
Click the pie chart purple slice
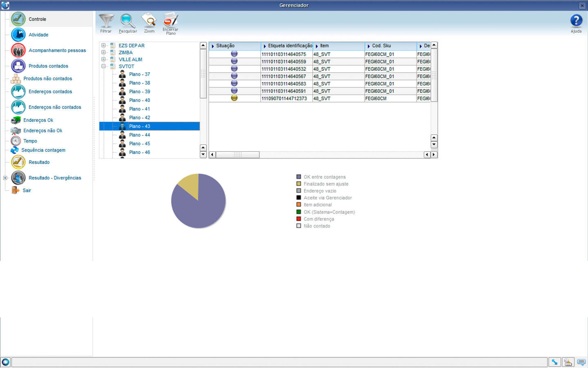[x=202, y=209]
